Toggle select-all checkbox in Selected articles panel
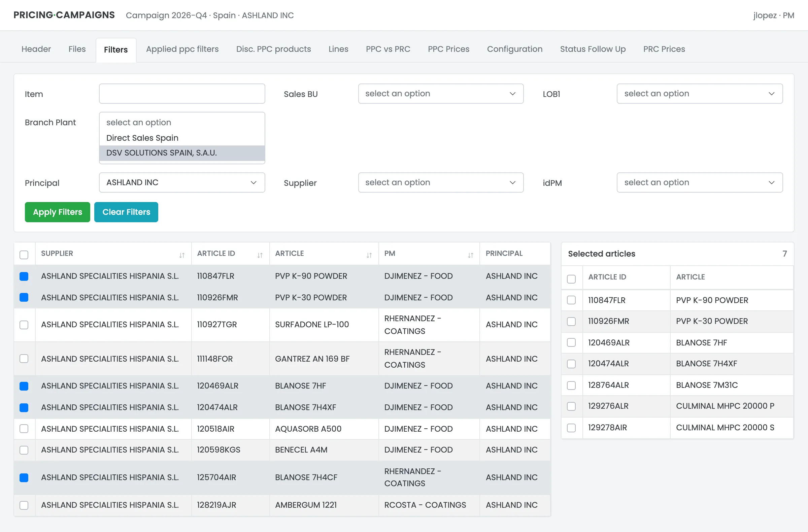 [571, 279]
